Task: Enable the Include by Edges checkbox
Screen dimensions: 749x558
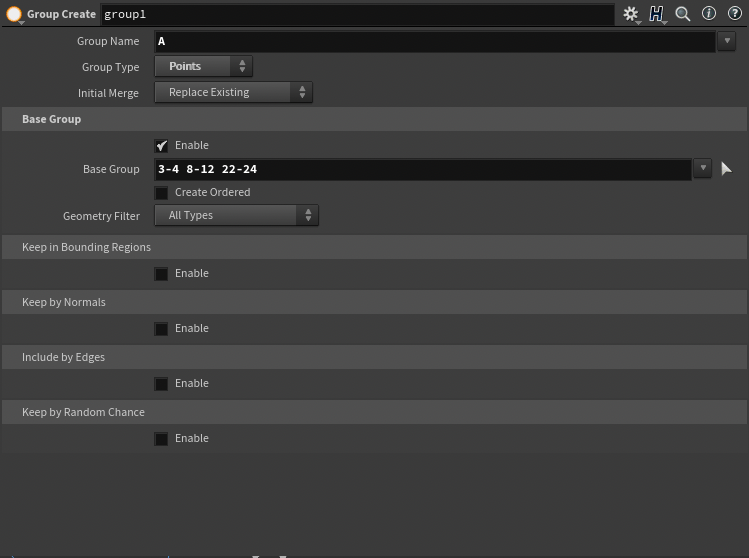Action: [x=161, y=384]
